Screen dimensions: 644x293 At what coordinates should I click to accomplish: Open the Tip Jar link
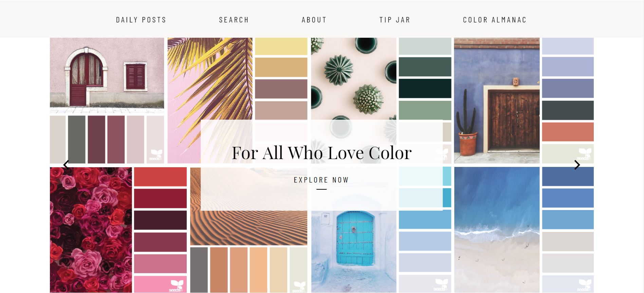[395, 20]
